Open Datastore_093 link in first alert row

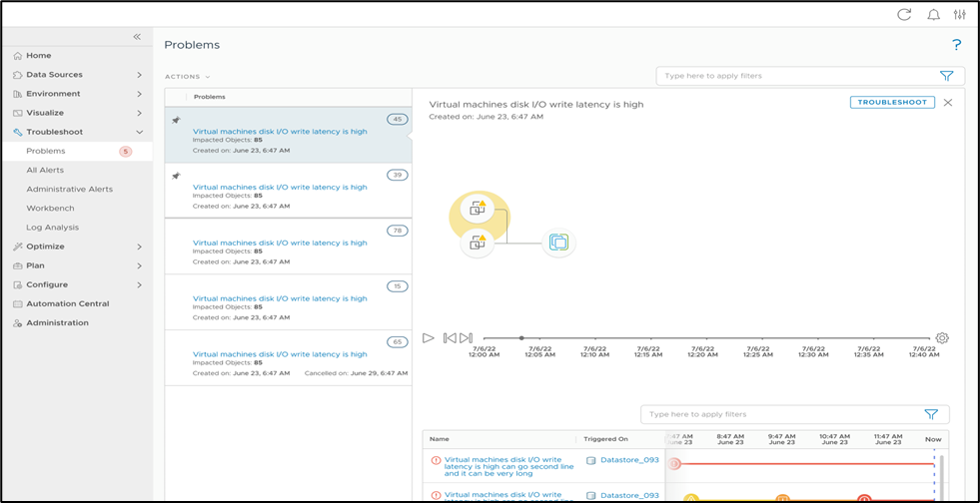(x=629, y=461)
